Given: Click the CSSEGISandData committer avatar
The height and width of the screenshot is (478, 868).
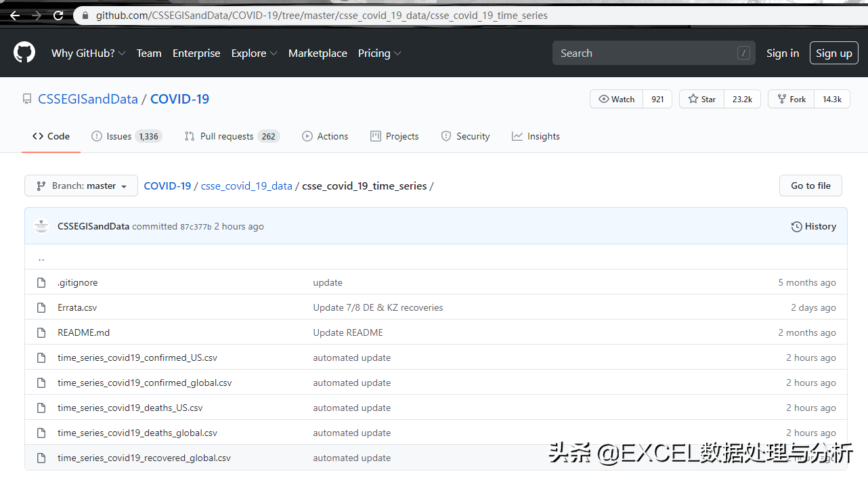Looking at the screenshot, I should (42, 226).
